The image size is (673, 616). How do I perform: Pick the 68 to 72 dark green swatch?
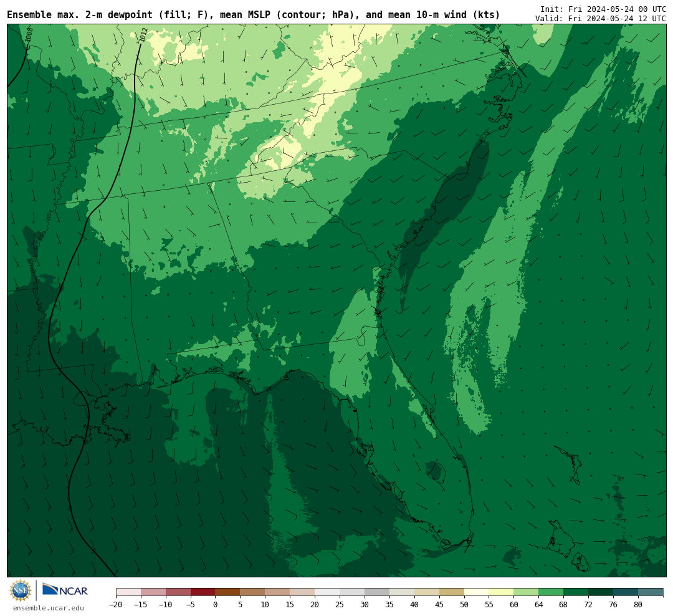(x=576, y=592)
